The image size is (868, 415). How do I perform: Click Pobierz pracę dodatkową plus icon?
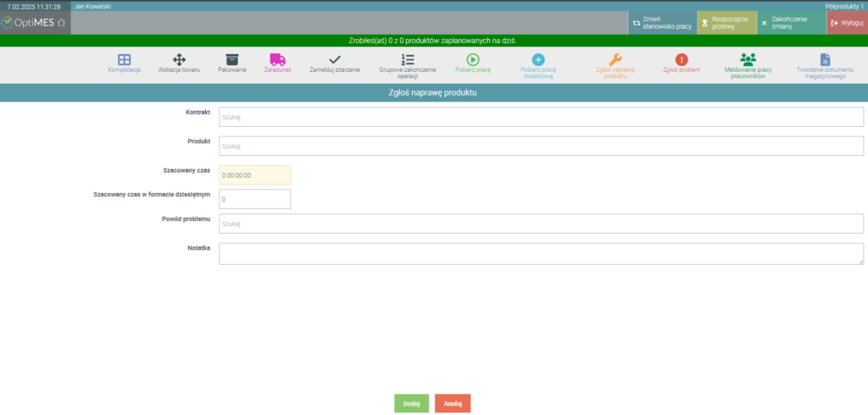pos(537,59)
